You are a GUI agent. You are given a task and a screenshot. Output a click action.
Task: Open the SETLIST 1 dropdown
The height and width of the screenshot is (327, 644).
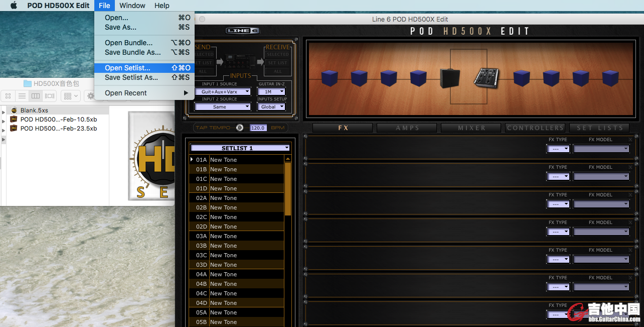point(240,148)
